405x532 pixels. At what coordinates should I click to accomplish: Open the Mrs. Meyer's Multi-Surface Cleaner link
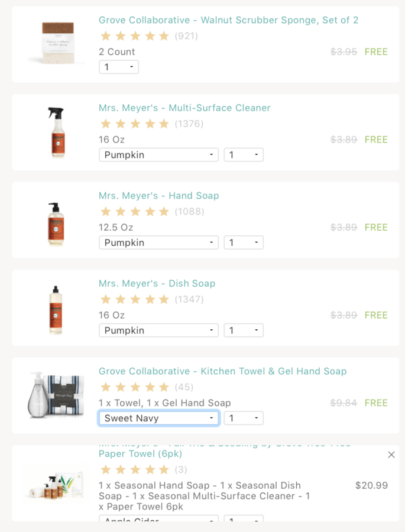point(185,108)
